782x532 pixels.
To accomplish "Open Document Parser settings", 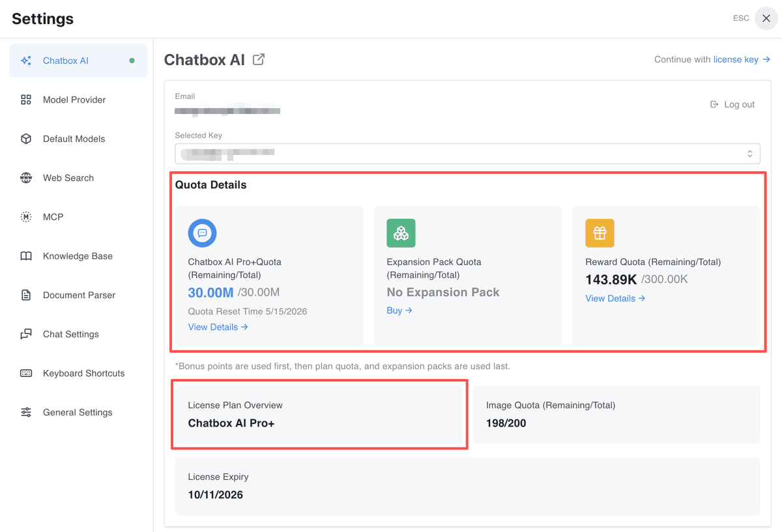I will pyautogui.click(x=78, y=295).
